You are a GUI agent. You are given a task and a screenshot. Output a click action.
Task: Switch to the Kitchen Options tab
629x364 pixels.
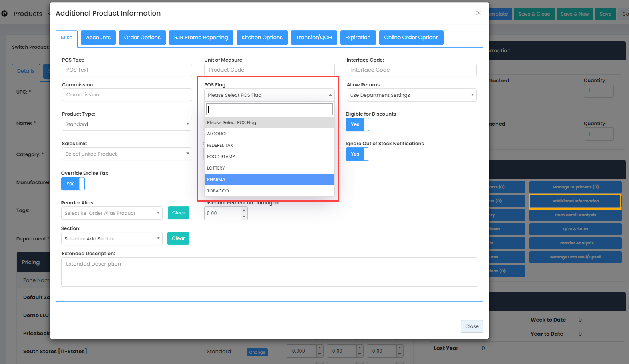pos(262,38)
